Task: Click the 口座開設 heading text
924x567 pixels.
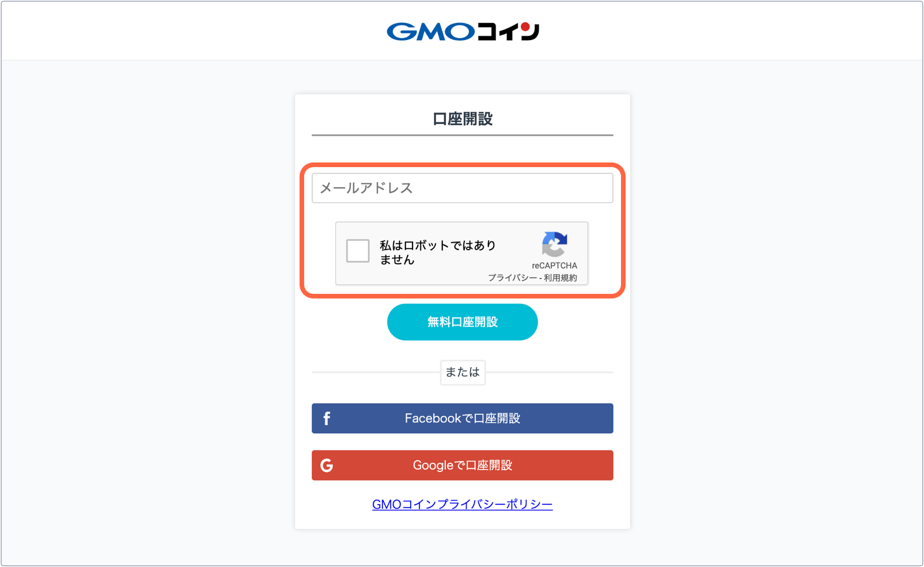Action: pyautogui.click(x=463, y=119)
